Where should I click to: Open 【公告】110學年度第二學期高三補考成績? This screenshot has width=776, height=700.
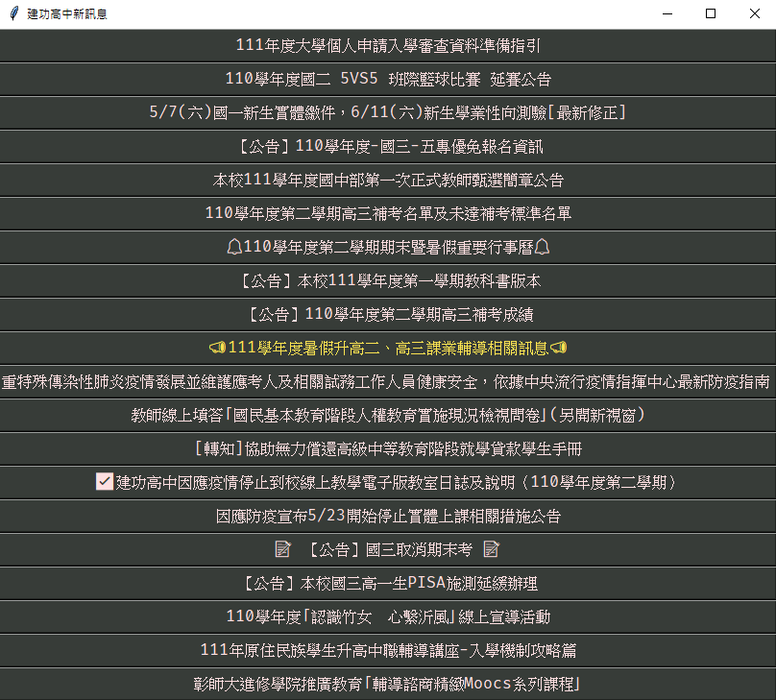click(x=388, y=315)
